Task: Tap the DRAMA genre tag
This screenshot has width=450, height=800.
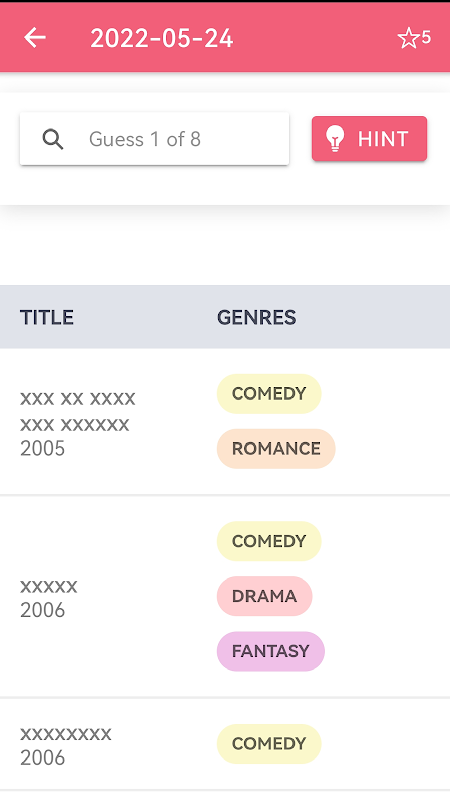Action: point(264,596)
